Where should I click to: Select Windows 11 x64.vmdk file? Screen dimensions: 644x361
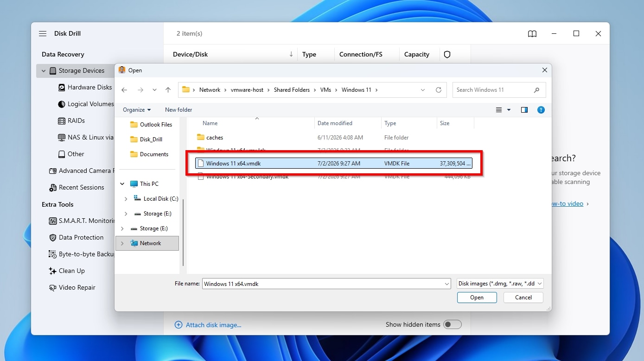pyautogui.click(x=333, y=163)
